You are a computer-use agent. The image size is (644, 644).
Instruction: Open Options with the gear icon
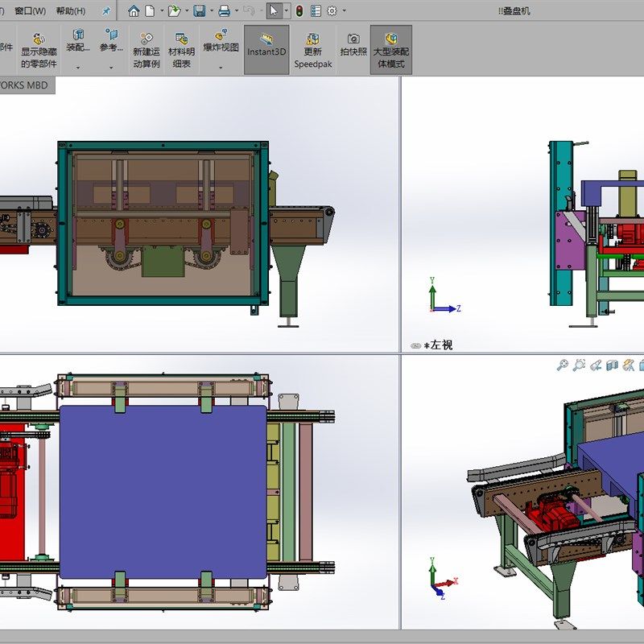click(332, 10)
